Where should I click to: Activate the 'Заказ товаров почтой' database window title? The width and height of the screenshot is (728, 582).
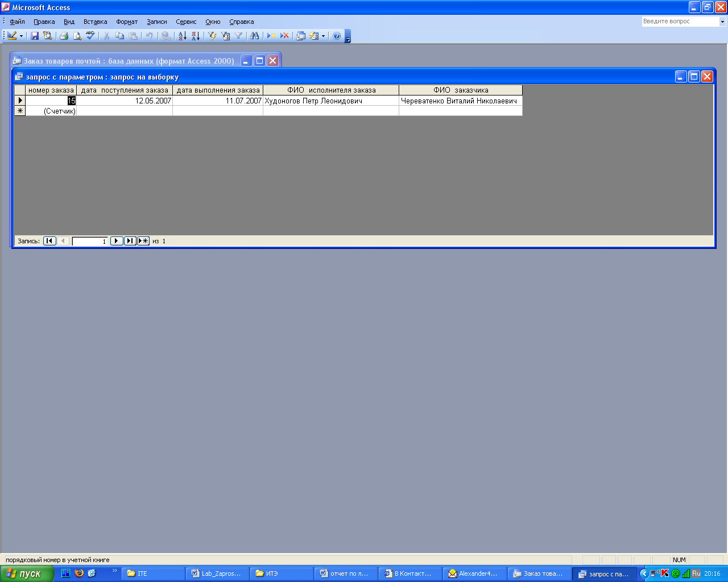[129, 61]
